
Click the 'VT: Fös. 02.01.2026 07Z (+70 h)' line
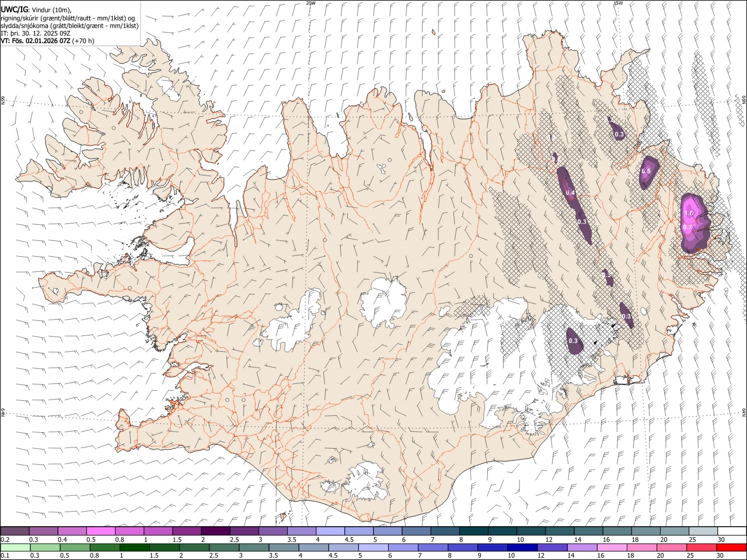[47, 41]
